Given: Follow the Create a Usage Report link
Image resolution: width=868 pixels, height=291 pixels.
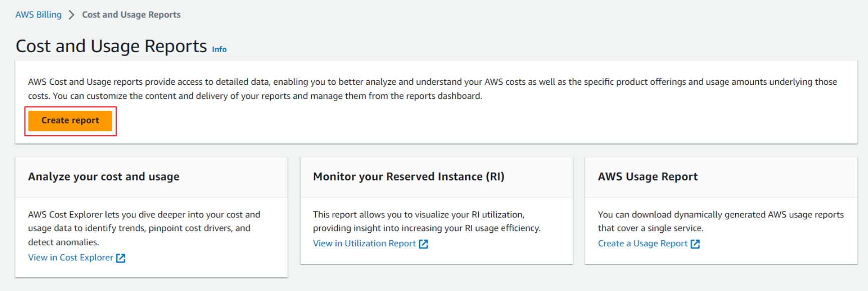Looking at the screenshot, I should [x=642, y=243].
